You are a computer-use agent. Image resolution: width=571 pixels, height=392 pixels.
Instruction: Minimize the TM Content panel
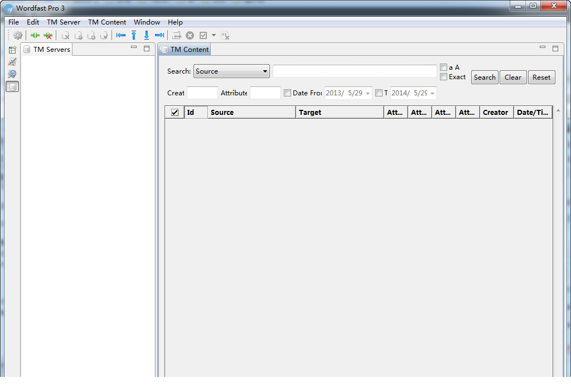point(543,47)
